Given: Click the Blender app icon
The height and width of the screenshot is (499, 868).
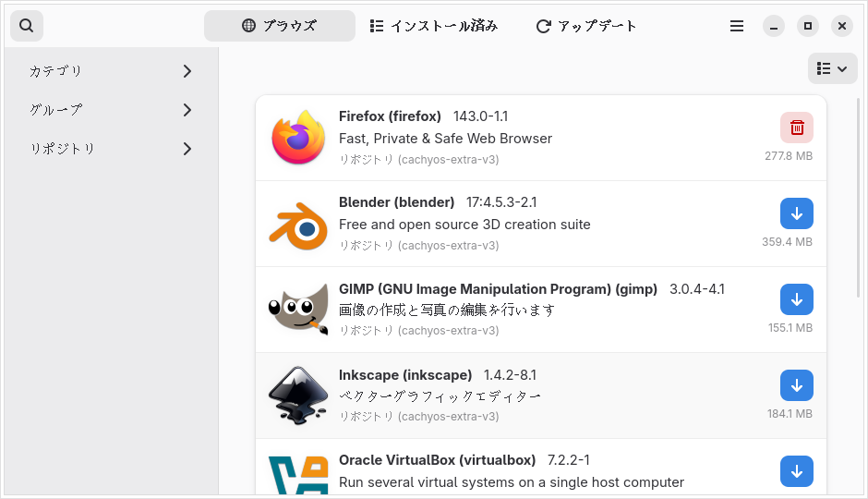Looking at the screenshot, I should 298,224.
